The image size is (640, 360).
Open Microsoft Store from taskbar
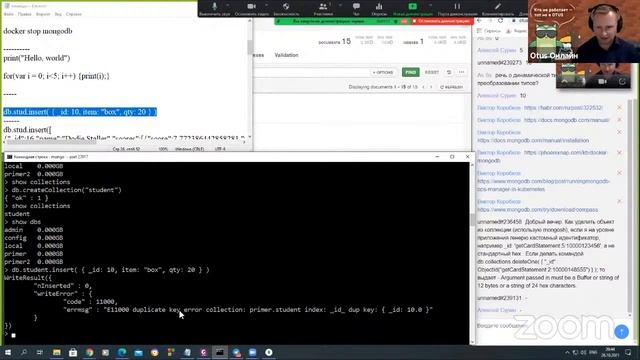[73, 352]
